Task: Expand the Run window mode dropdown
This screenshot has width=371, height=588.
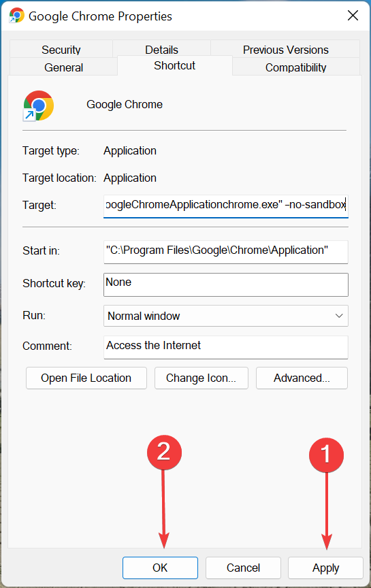Action: coord(226,316)
